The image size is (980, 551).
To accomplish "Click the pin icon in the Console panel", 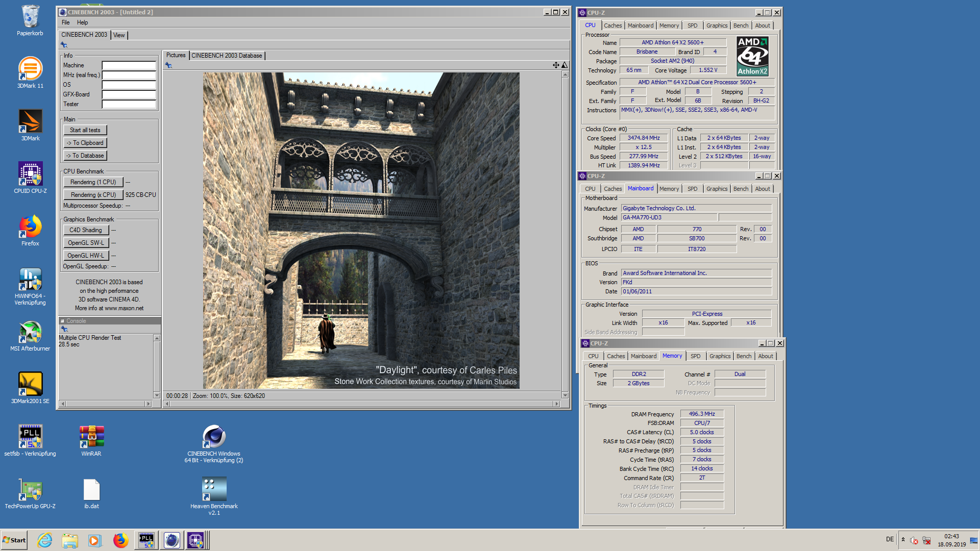I will (64, 330).
